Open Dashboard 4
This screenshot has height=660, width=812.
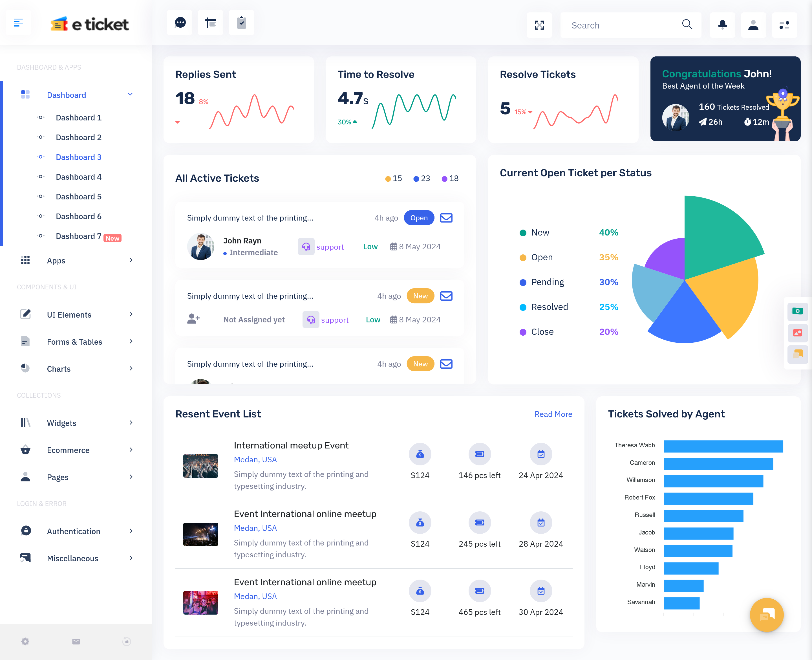pyautogui.click(x=79, y=177)
